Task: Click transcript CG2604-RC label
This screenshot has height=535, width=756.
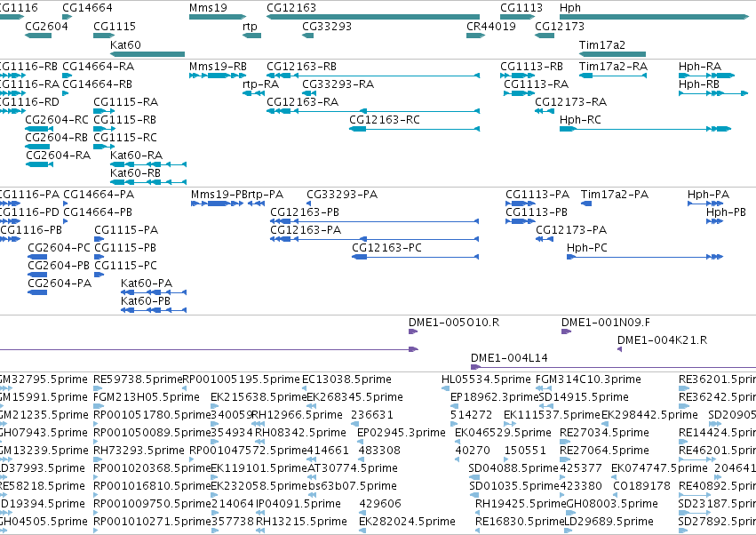Action: (57, 119)
